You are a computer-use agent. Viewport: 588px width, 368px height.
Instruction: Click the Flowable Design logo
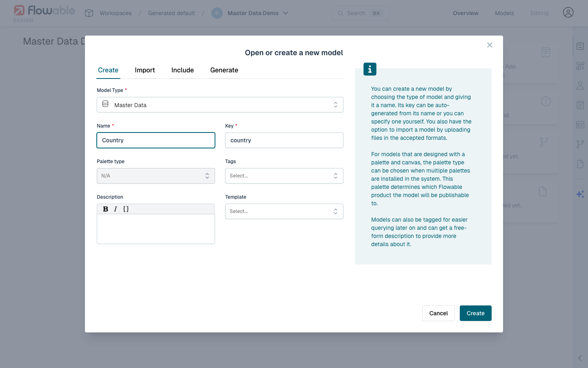(44, 13)
